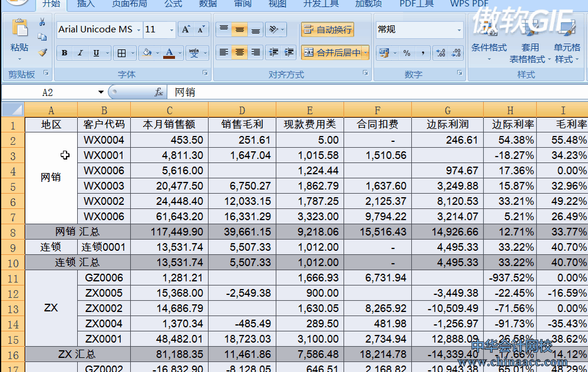Select row 8 header
Viewport: 588px width, 372px height.
coord(13,232)
